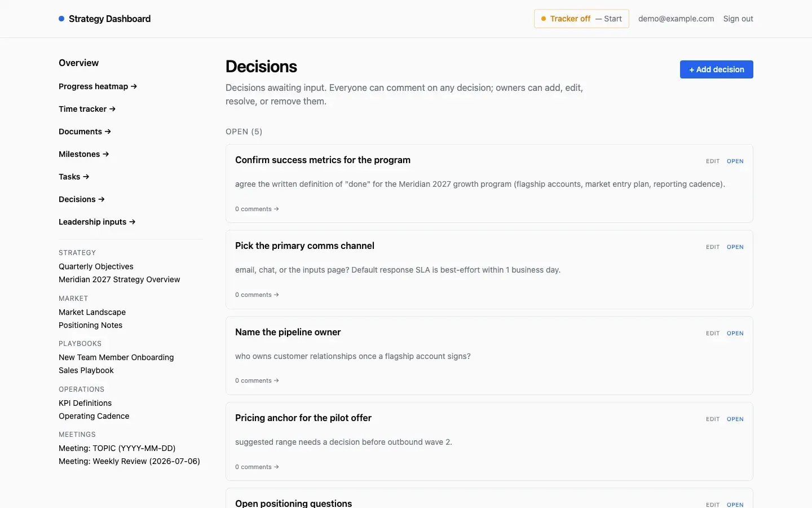Open Quarterly Objectives document

[96, 266]
